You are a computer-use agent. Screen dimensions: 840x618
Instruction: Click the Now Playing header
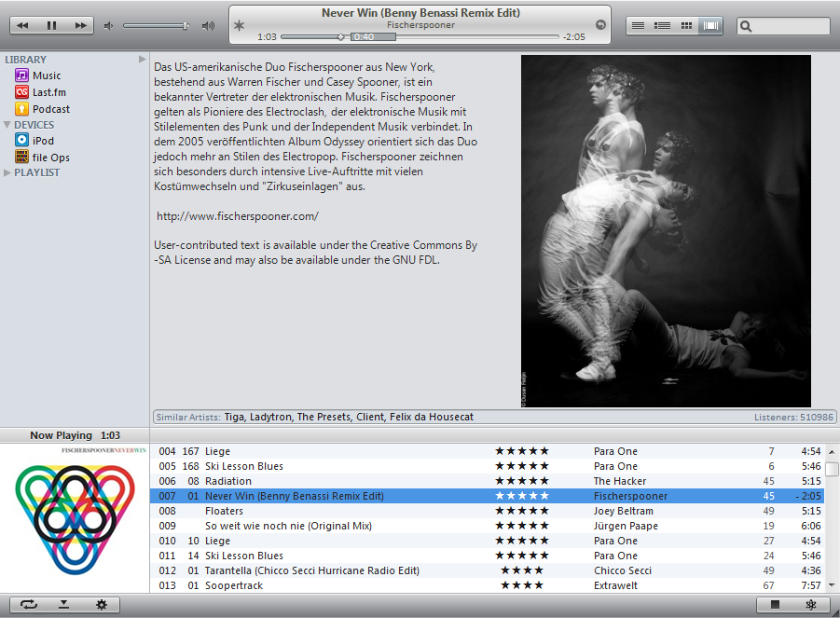pyautogui.click(x=75, y=435)
